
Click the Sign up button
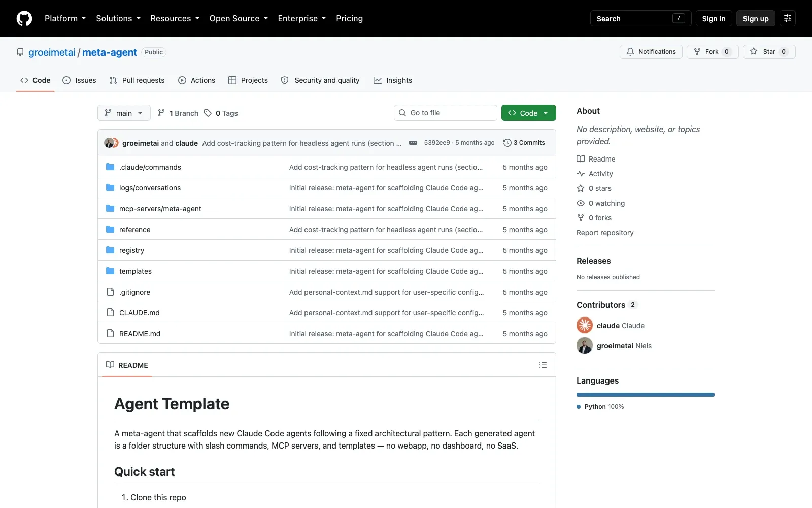click(756, 18)
